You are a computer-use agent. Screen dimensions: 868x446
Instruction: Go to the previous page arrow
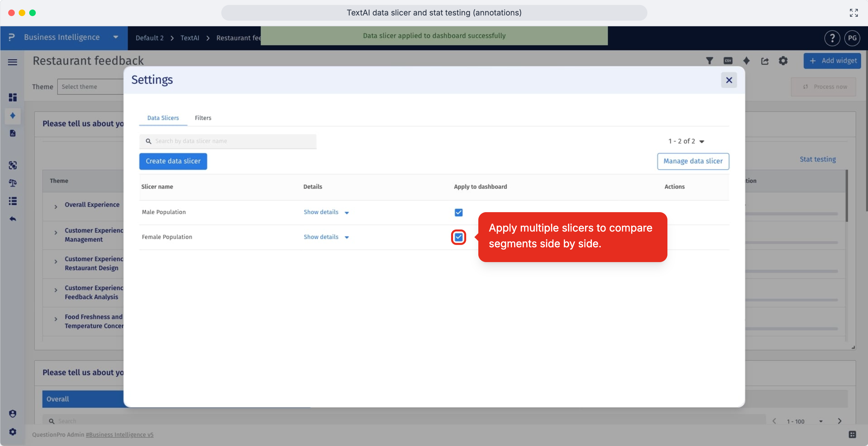point(775,421)
